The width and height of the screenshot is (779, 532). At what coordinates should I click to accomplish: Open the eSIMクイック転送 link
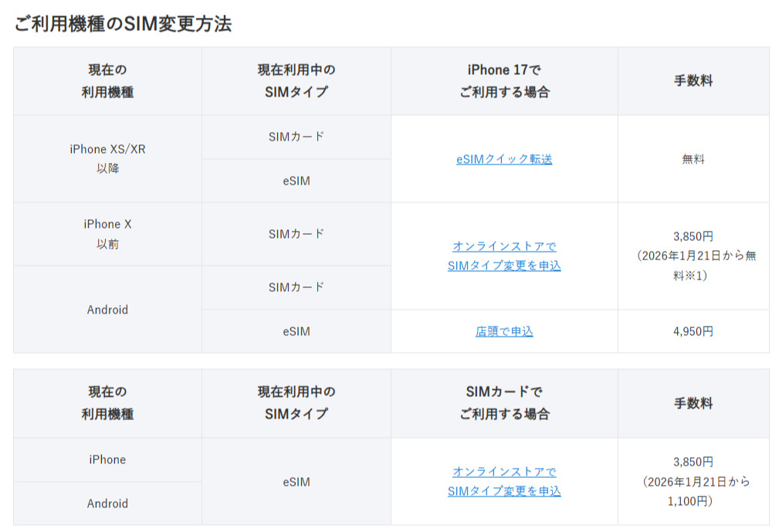pyautogui.click(x=504, y=159)
